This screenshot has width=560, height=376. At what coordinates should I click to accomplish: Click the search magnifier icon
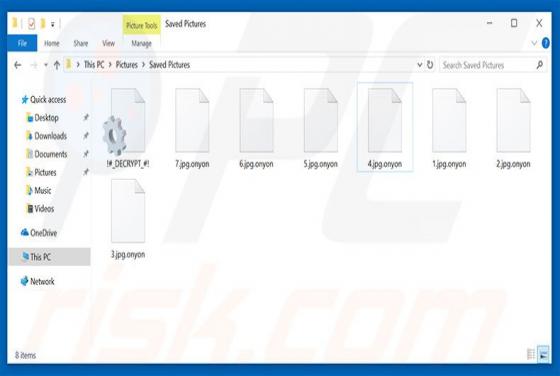540,65
